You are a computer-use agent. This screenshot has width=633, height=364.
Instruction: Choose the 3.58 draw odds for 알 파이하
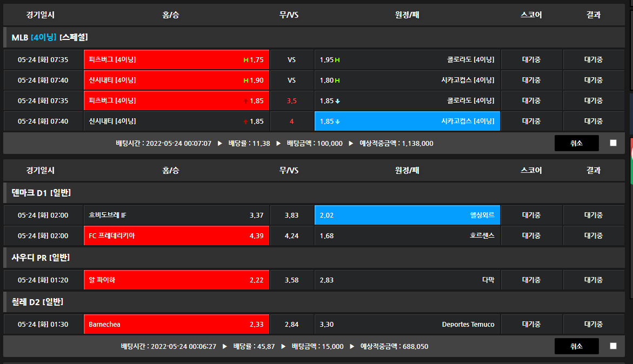tap(291, 280)
